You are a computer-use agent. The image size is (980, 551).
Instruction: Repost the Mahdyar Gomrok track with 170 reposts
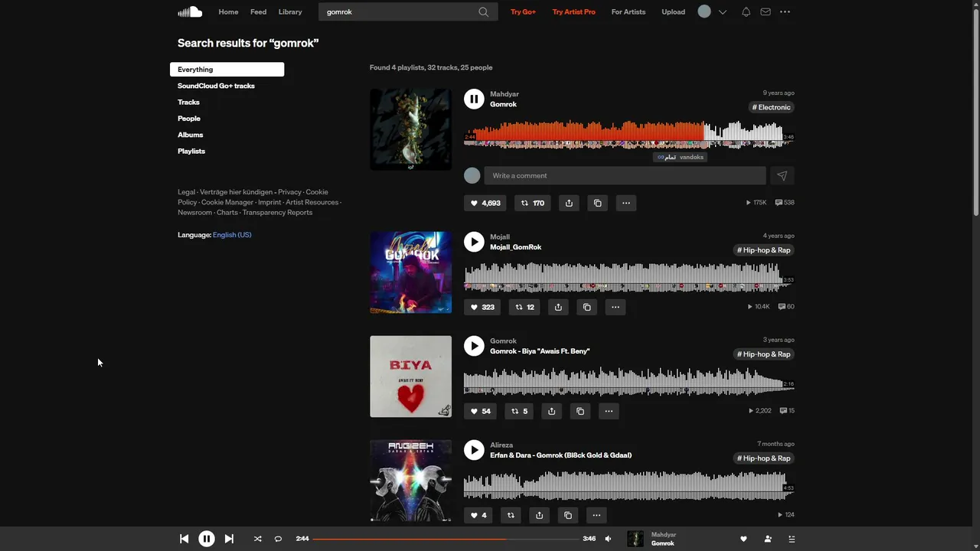(532, 203)
